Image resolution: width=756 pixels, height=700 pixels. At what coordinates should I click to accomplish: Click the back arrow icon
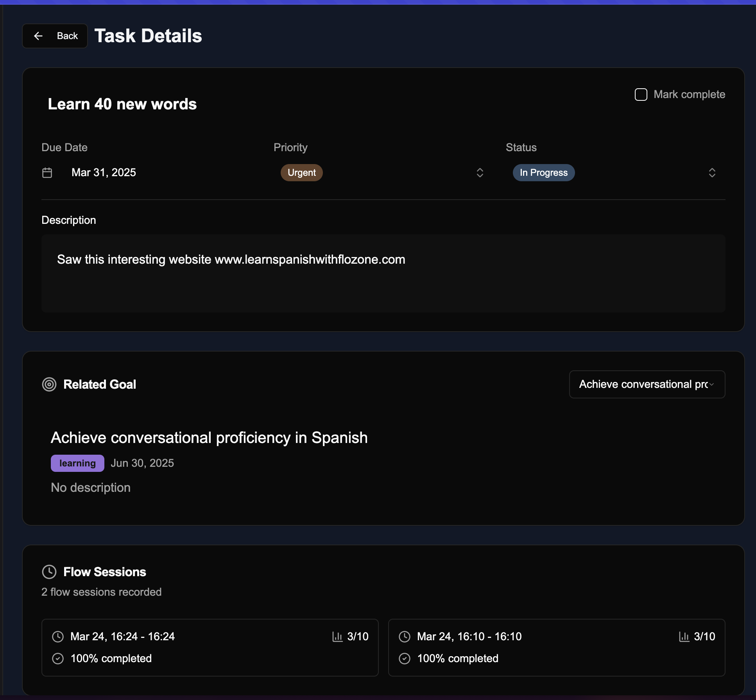(39, 36)
